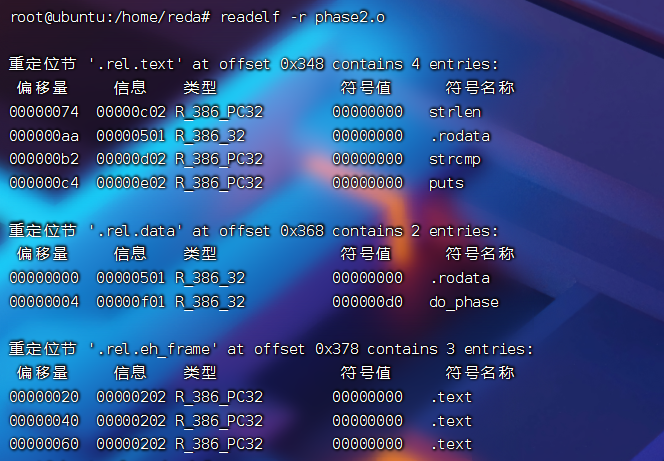664x461 pixels.
Task: Click info value 00000f01
Action: pyautogui.click(x=131, y=302)
